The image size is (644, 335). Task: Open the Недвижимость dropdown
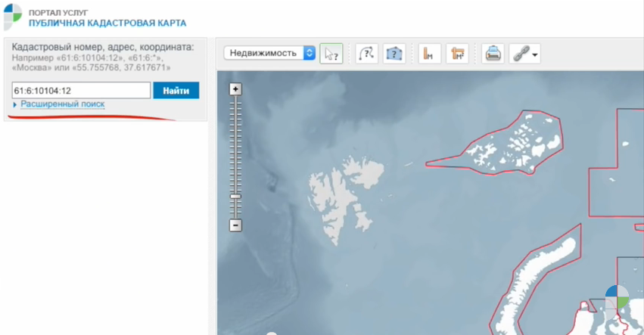point(269,53)
